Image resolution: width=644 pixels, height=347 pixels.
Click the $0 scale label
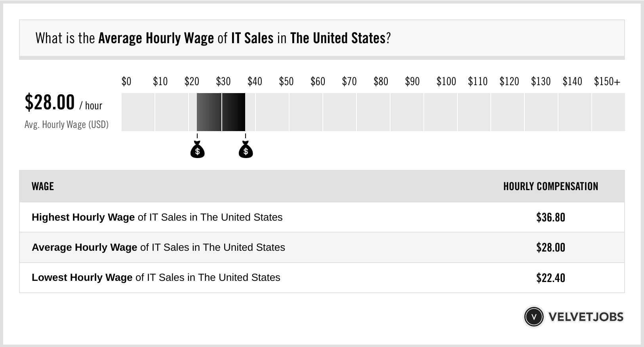[126, 82]
